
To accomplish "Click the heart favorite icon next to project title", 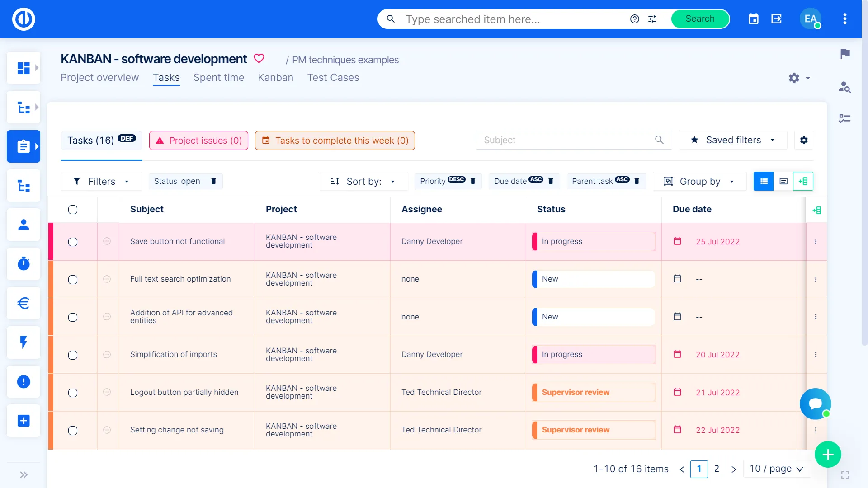I will [x=259, y=59].
